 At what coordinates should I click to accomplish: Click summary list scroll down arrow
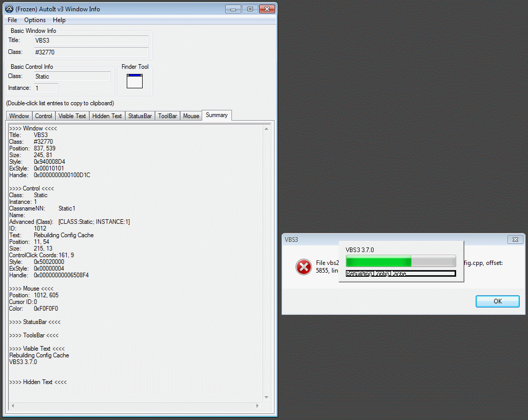(x=266, y=397)
